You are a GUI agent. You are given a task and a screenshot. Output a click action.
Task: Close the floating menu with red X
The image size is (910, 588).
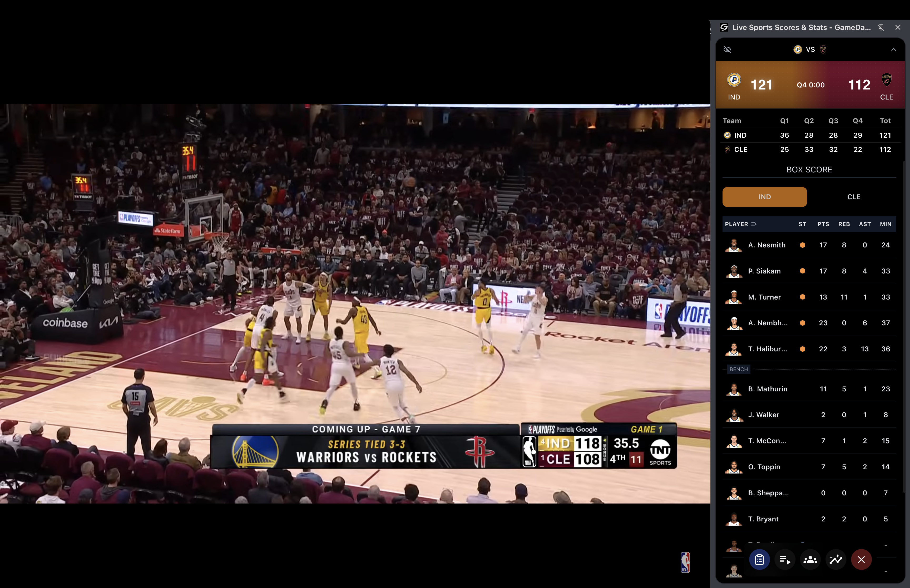tap(862, 560)
